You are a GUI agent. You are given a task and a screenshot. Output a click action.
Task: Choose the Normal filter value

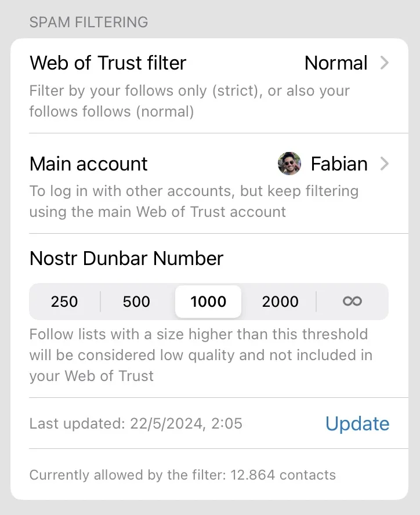pos(336,63)
